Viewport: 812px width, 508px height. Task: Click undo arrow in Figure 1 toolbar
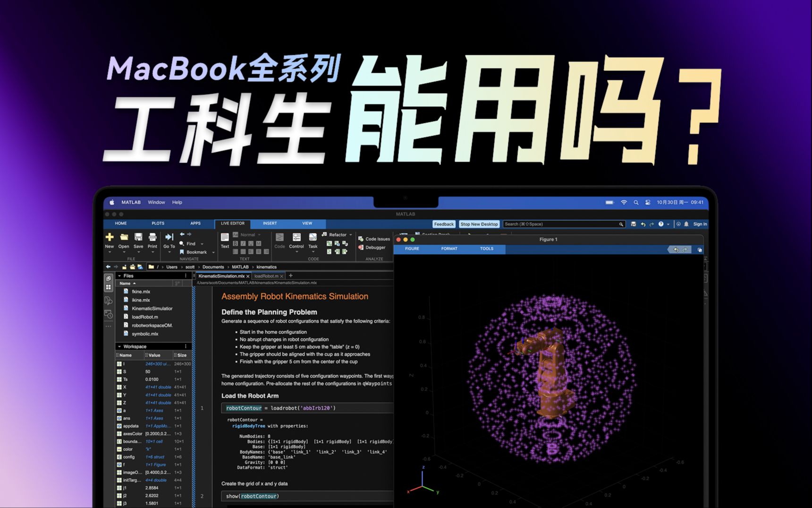[x=676, y=250]
